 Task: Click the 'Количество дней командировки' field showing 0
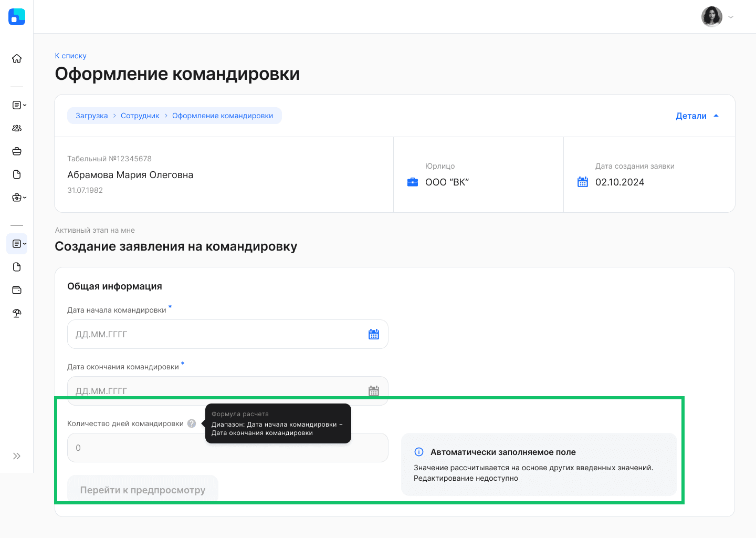228,448
